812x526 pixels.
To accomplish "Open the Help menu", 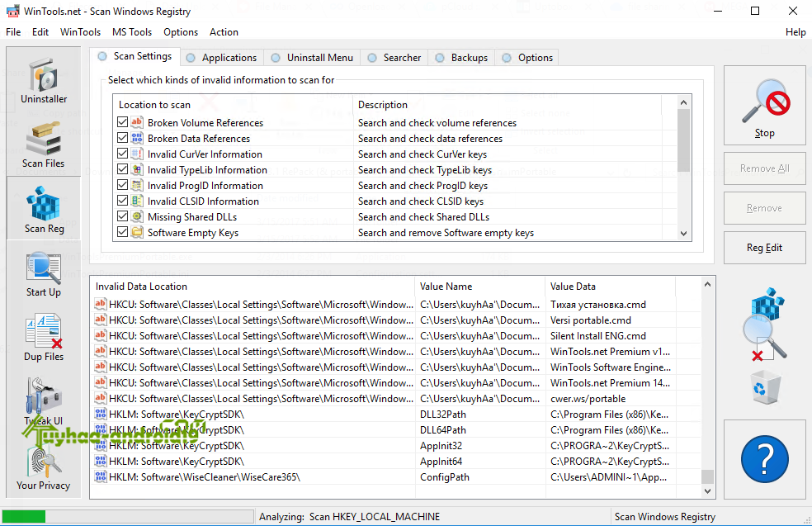I will click(795, 32).
